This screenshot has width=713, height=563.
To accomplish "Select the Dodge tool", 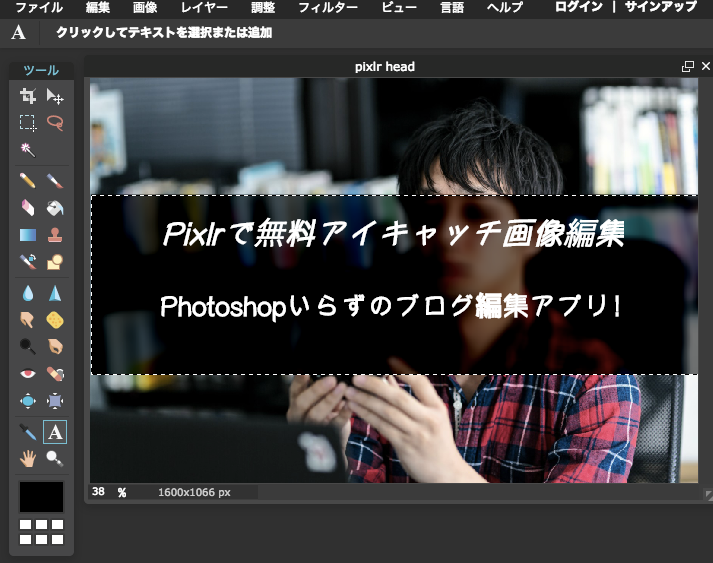I will [28, 347].
